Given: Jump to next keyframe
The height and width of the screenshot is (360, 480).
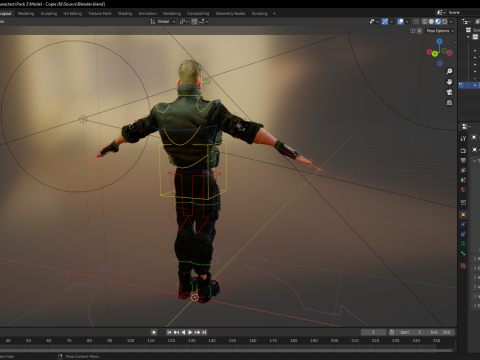Looking at the screenshot, I should pos(197,332).
